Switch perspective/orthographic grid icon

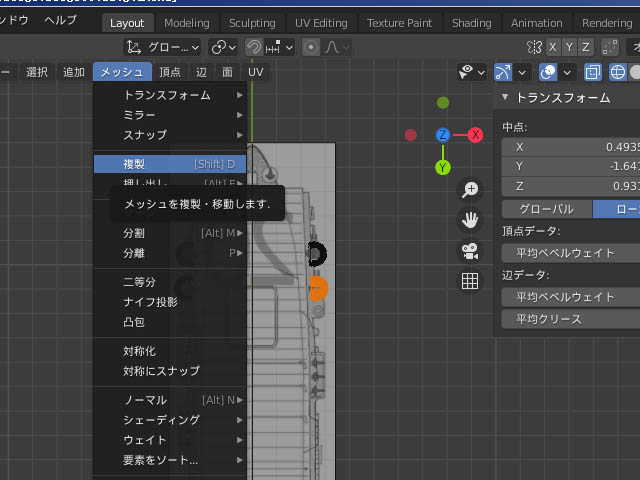[x=470, y=281]
